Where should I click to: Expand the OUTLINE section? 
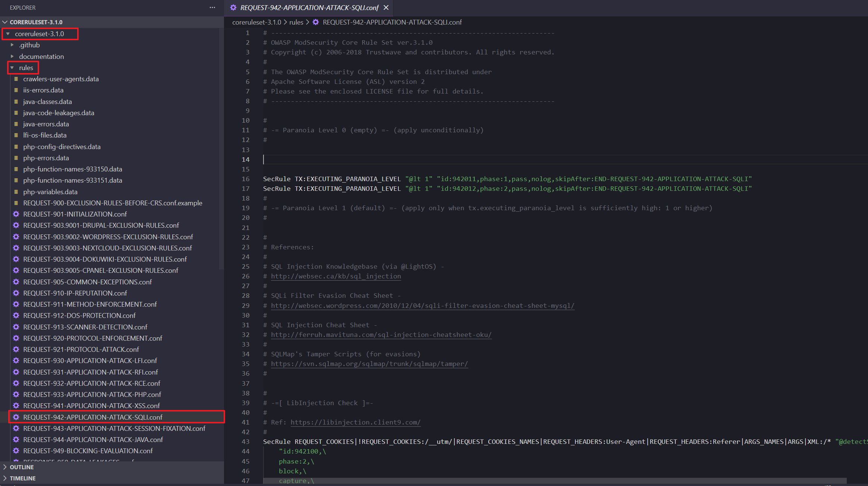tap(5, 467)
